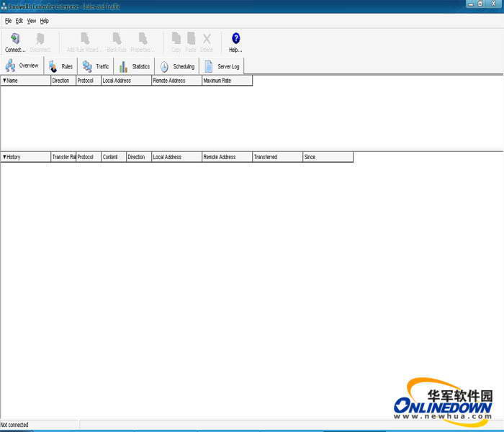Sort rules by the Name column header
Viewport: 504px width, 432px height.
click(x=26, y=81)
